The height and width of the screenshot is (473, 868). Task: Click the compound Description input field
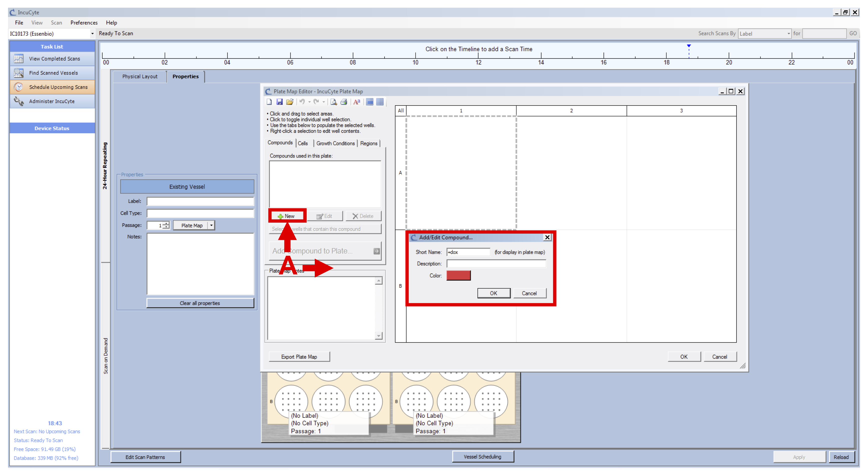click(496, 264)
